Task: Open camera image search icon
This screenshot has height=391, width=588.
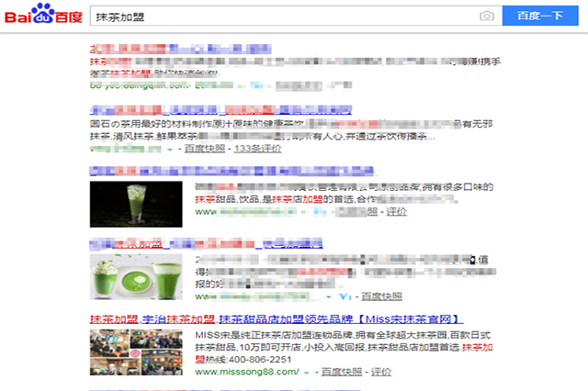Action: (486, 16)
